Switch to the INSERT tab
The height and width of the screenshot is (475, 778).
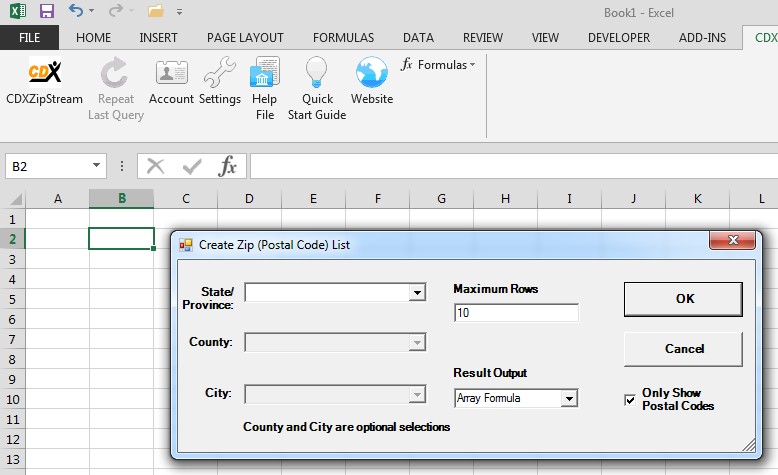click(158, 38)
